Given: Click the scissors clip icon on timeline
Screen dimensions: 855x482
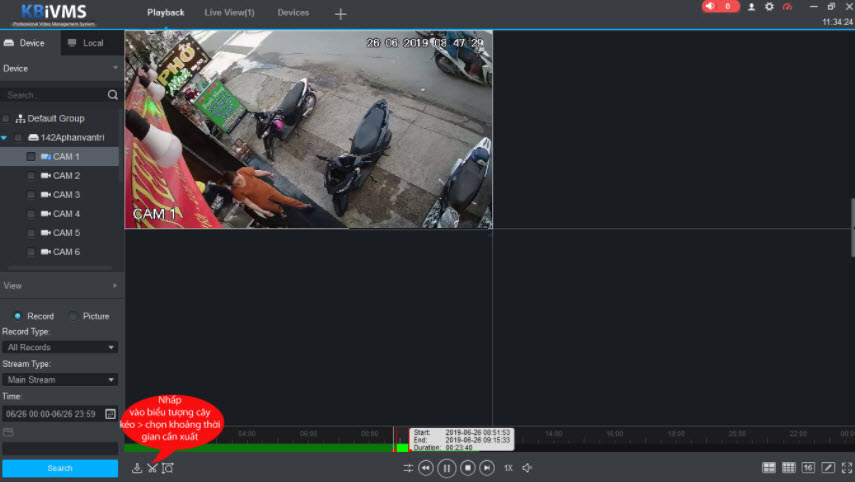Looking at the screenshot, I should pyautogui.click(x=152, y=468).
